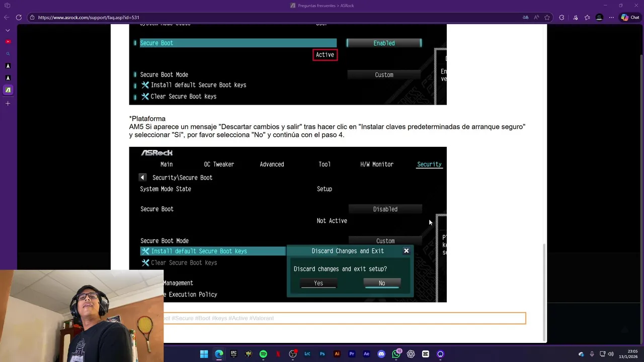Open WhatsApp from taskbar
This screenshot has width=644, height=362.
click(x=396, y=354)
